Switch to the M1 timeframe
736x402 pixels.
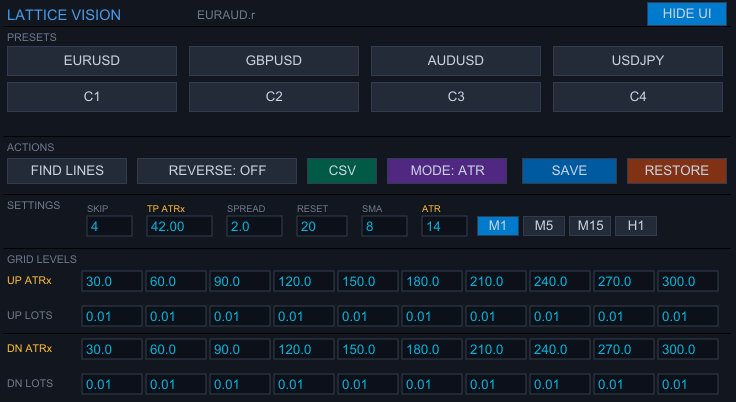[x=497, y=226]
